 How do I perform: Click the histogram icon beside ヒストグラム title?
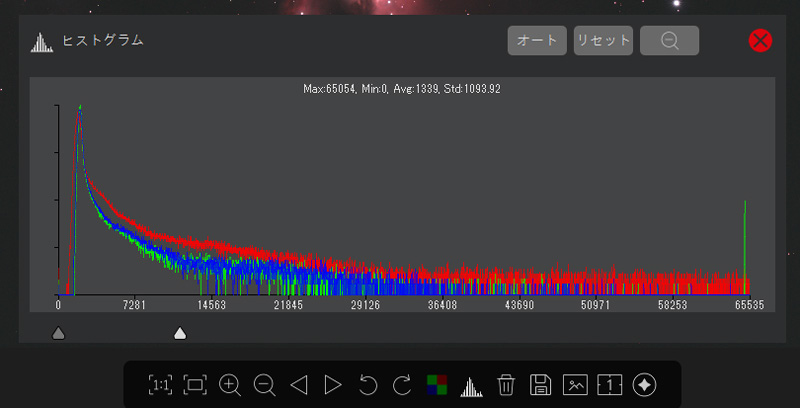coord(42,42)
